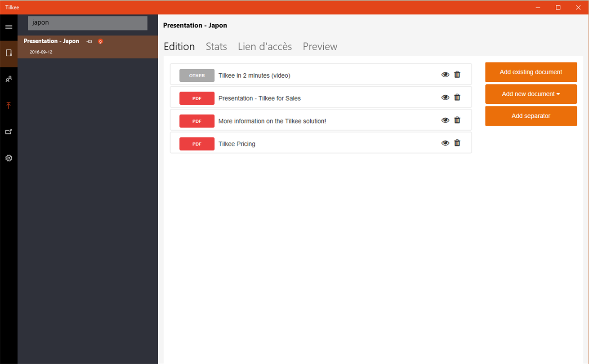Viewport: 589px width, 364px height.
Task: Expand the Add new document dropdown
Action: click(x=531, y=94)
